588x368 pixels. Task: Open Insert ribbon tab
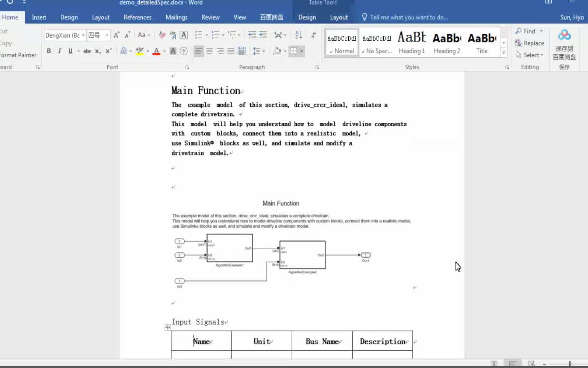click(39, 17)
